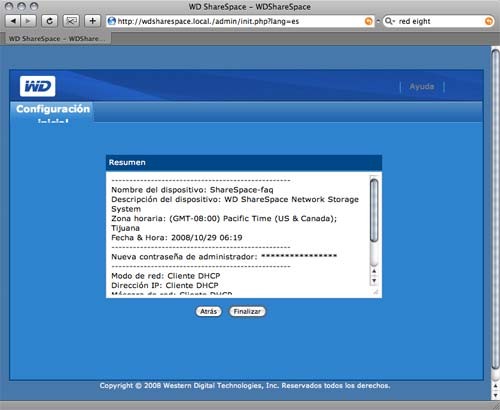Select the Configuración Inicial tab
500x410 pixels.
coord(53,112)
